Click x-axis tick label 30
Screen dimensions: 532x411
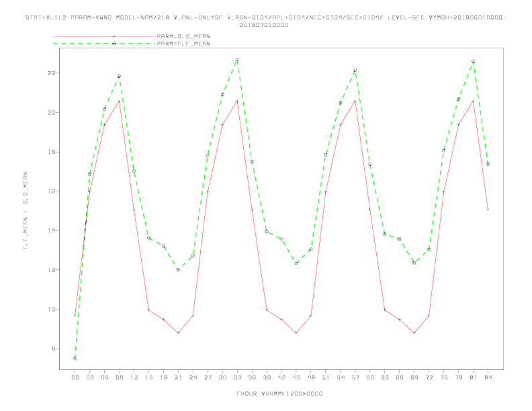coord(222,377)
